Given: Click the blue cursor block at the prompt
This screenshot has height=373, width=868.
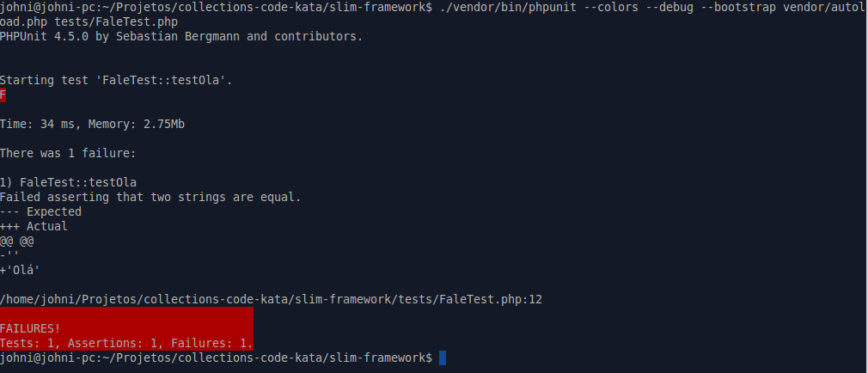Looking at the screenshot, I should coord(443,358).
